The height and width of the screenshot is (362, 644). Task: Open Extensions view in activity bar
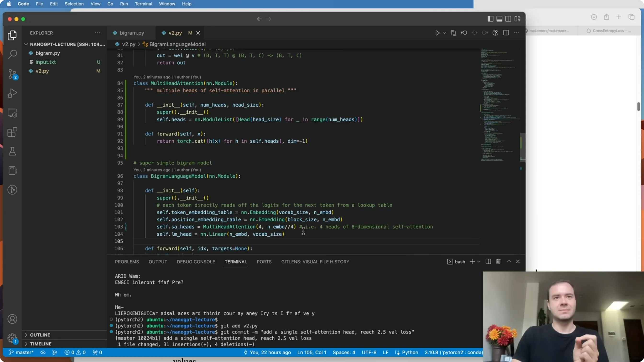click(x=12, y=132)
